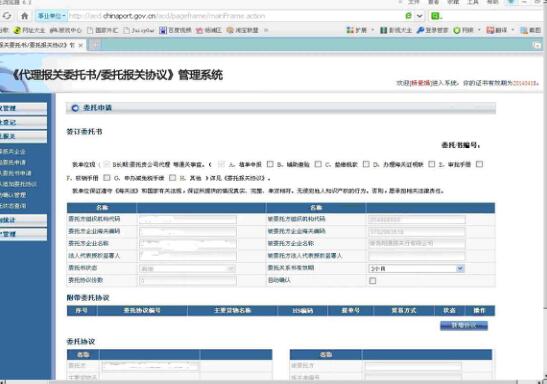
Task: Open the 百度视频 bookmark icon
Action: tap(163, 30)
